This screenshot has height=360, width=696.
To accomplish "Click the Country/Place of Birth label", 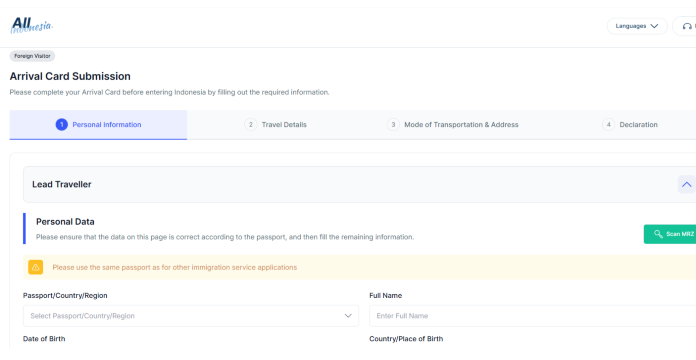I will click(x=406, y=339).
